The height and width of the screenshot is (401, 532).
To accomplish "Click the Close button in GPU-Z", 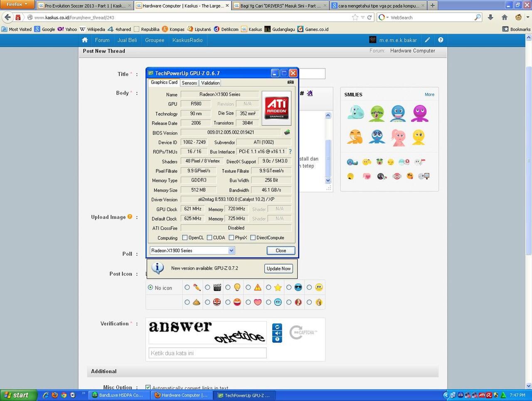I will [x=281, y=250].
